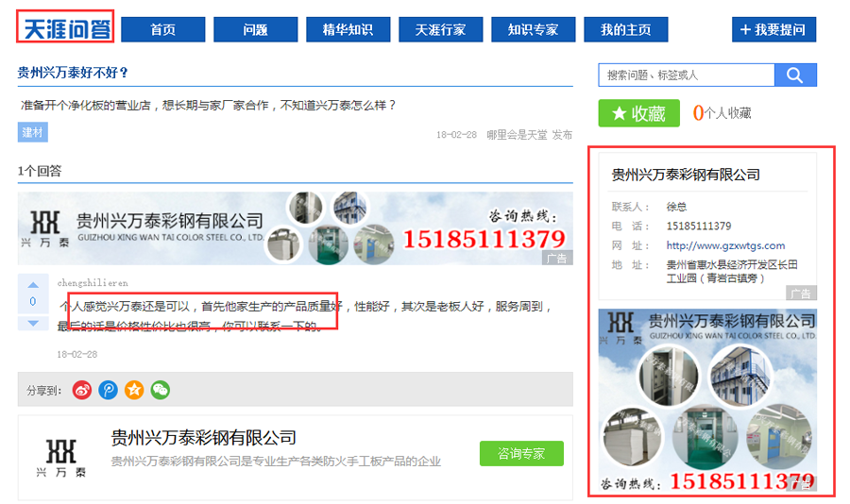
Task: Open chengshilieren user profile
Action: [x=93, y=283]
